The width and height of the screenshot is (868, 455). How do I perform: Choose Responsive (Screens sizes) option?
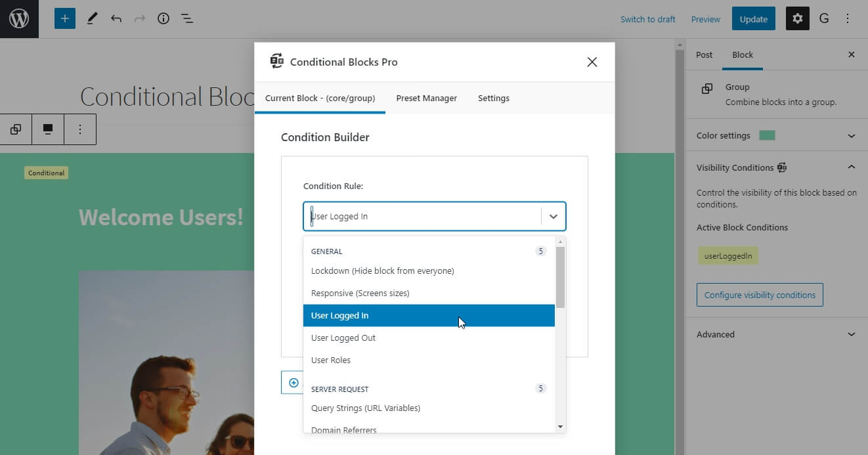coord(429,293)
